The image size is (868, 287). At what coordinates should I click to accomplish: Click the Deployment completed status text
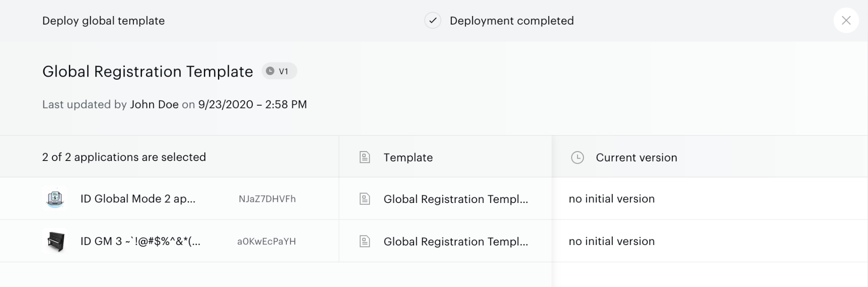point(512,21)
